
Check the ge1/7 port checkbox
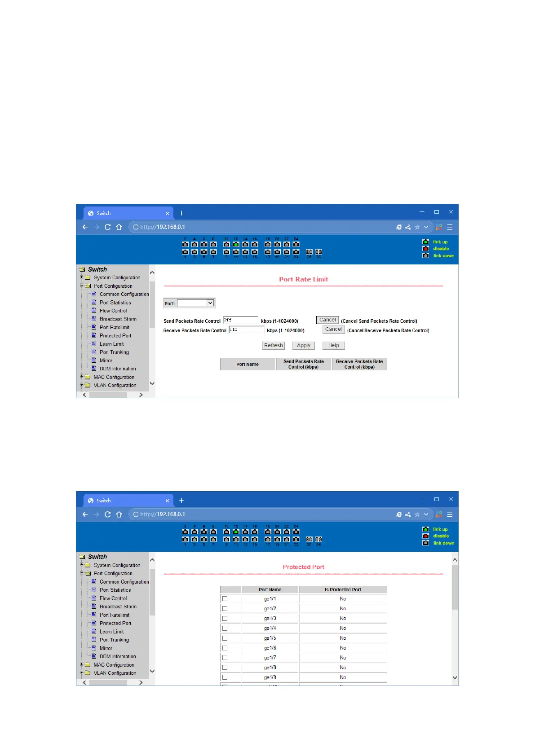click(x=225, y=658)
